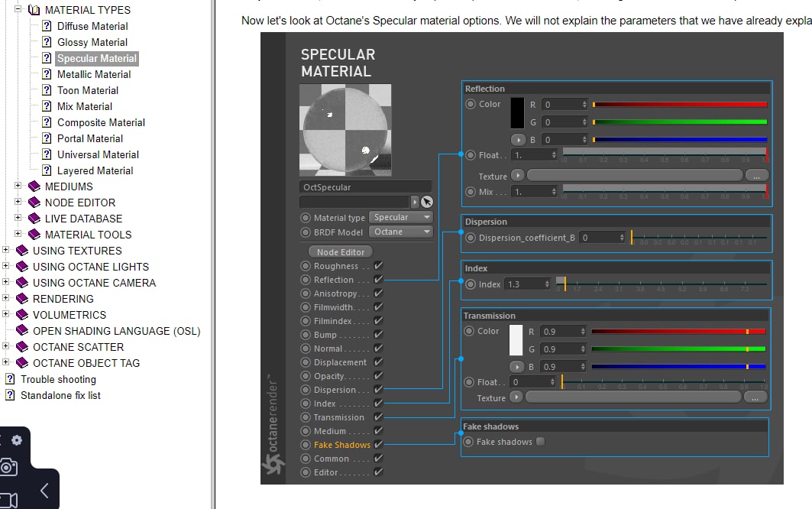Select the highlighted Fake Shadows channel label
812x509 pixels.
pos(341,445)
